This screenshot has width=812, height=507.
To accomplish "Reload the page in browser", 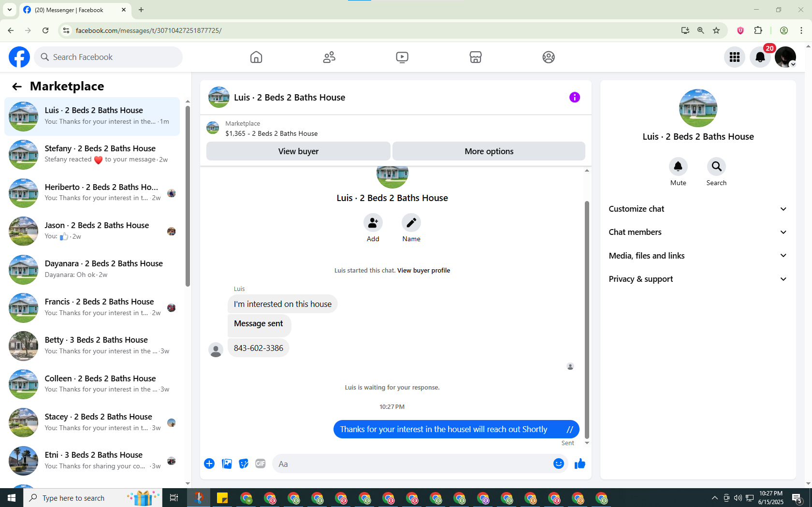I will [45, 30].
